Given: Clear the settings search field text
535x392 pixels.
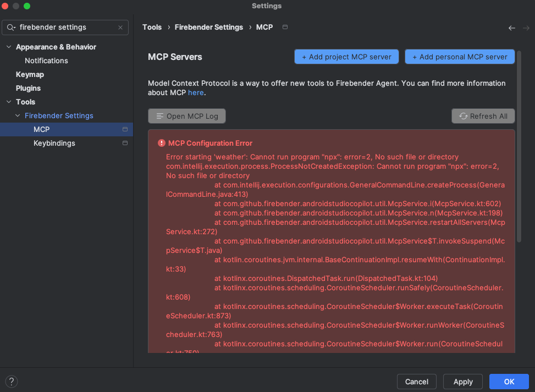Looking at the screenshot, I should (120, 27).
